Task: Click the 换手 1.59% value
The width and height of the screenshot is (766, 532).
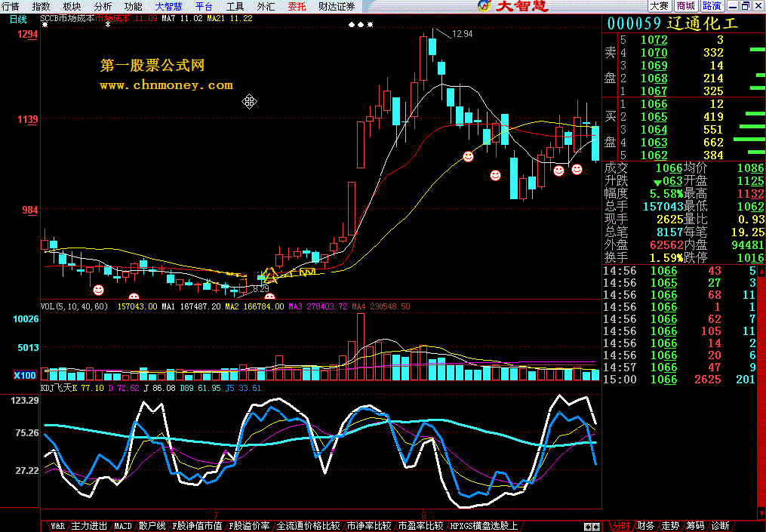Action: tap(666, 257)
